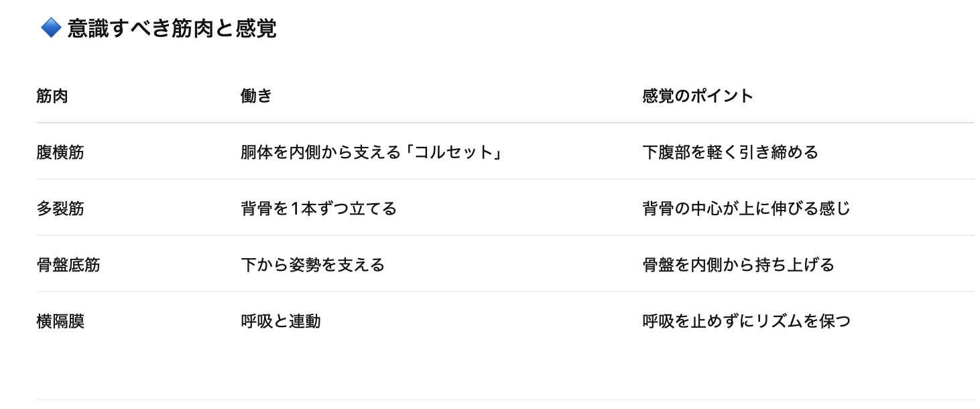This screenshot has height=409, width=980.
Task: Click the heading 意識すべき筋肉と感覚
Action: click(172, 29)
